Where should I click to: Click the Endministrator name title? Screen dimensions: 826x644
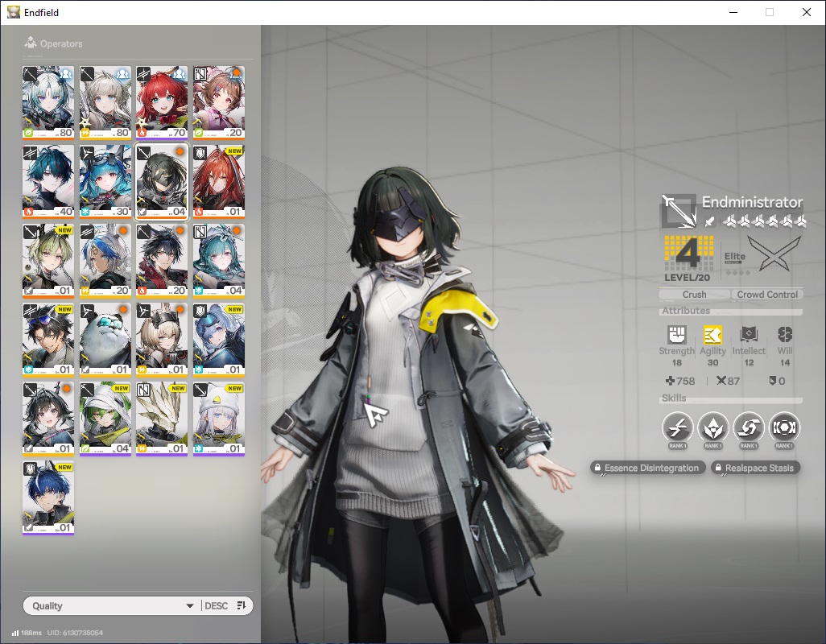(x=752, y=202)
